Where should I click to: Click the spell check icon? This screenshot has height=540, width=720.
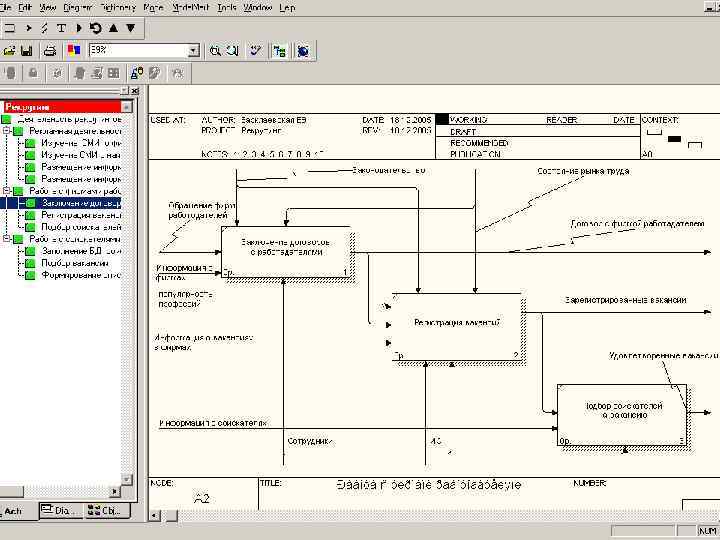257,50
